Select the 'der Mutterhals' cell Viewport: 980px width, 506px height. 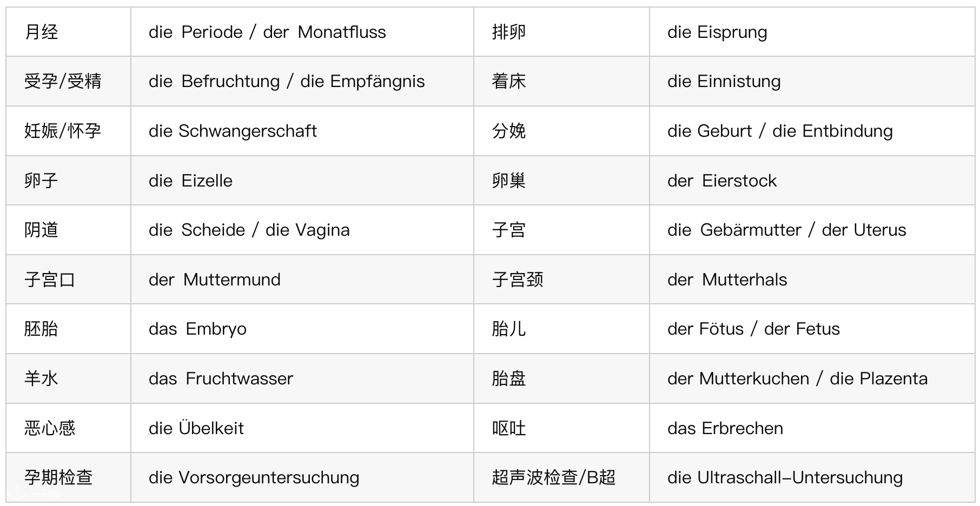[x=812, y=279]
